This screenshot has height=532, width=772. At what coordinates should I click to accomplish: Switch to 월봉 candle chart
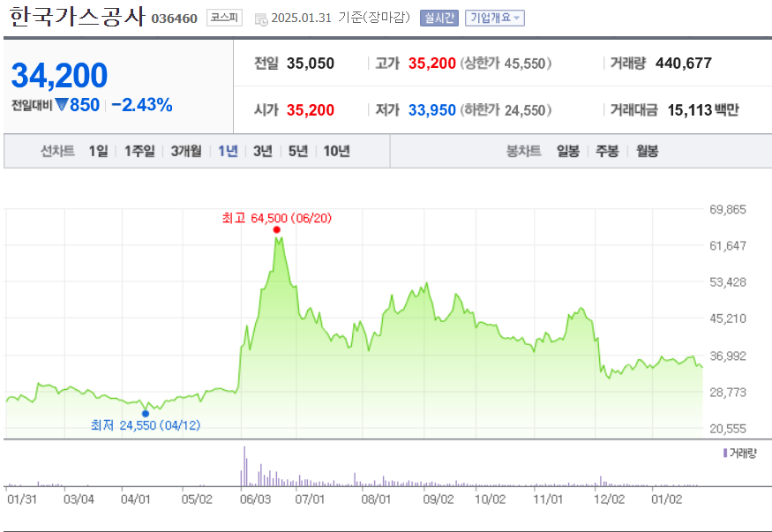(x=647, y=151)
